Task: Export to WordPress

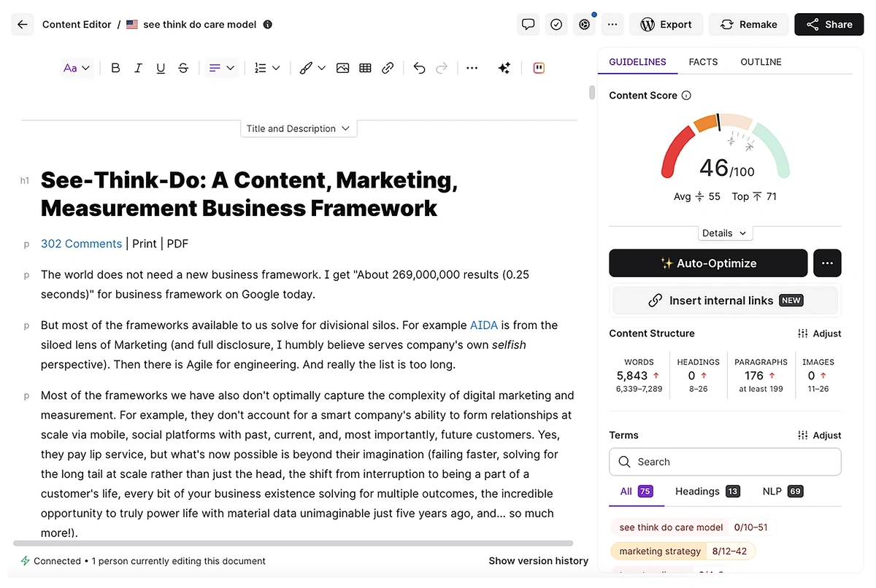Action: coord(666,24)
